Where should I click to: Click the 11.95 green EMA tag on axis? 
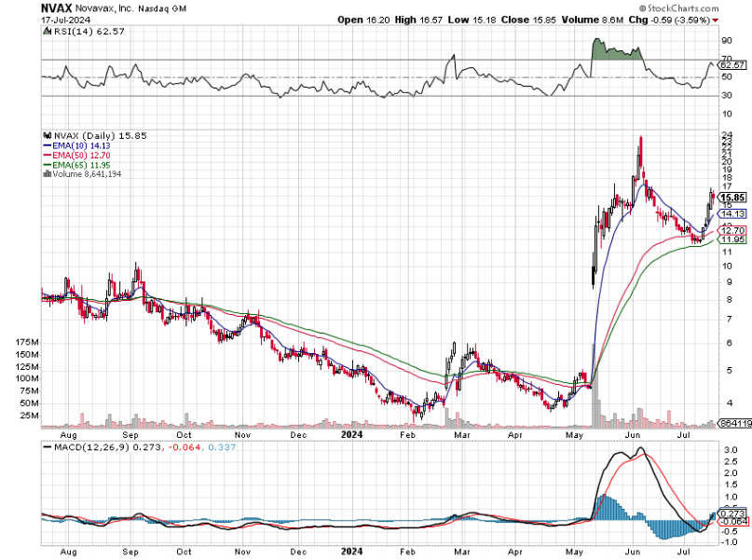tap(732, 239)
